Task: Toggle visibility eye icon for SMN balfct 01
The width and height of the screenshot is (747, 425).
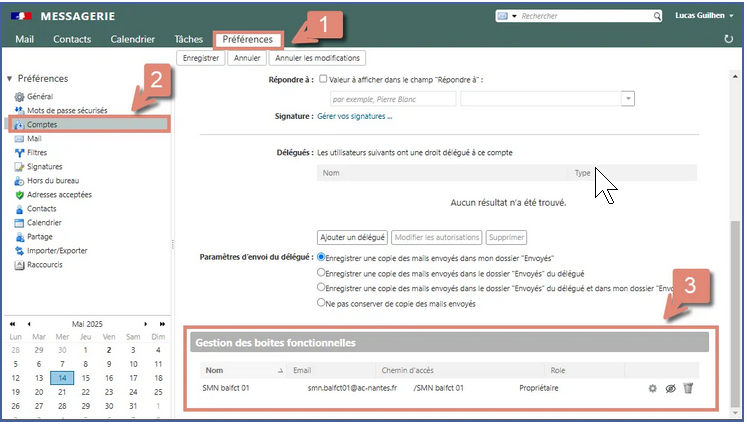Action: 670,388
